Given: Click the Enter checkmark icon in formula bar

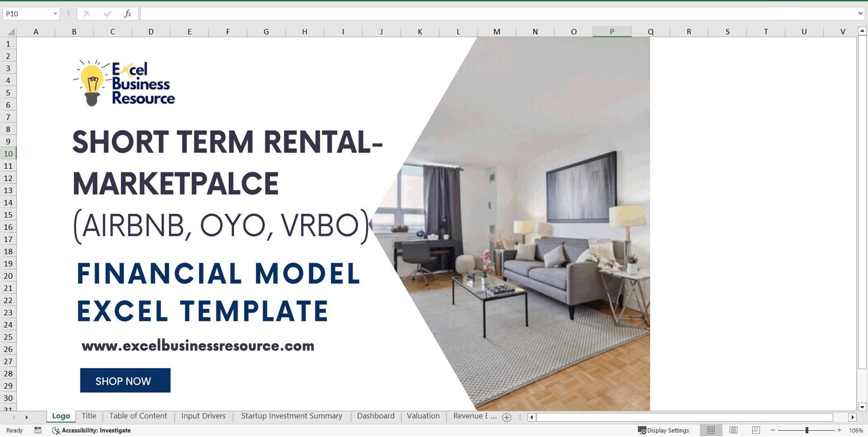Looking at the screenshot, I should point(107,14).
